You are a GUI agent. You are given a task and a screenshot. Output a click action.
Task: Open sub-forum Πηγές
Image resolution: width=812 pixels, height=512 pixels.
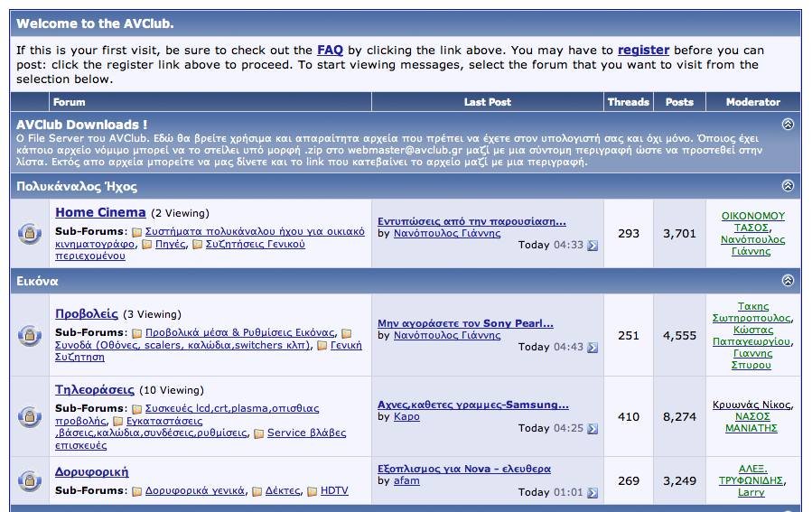(171, 244)
